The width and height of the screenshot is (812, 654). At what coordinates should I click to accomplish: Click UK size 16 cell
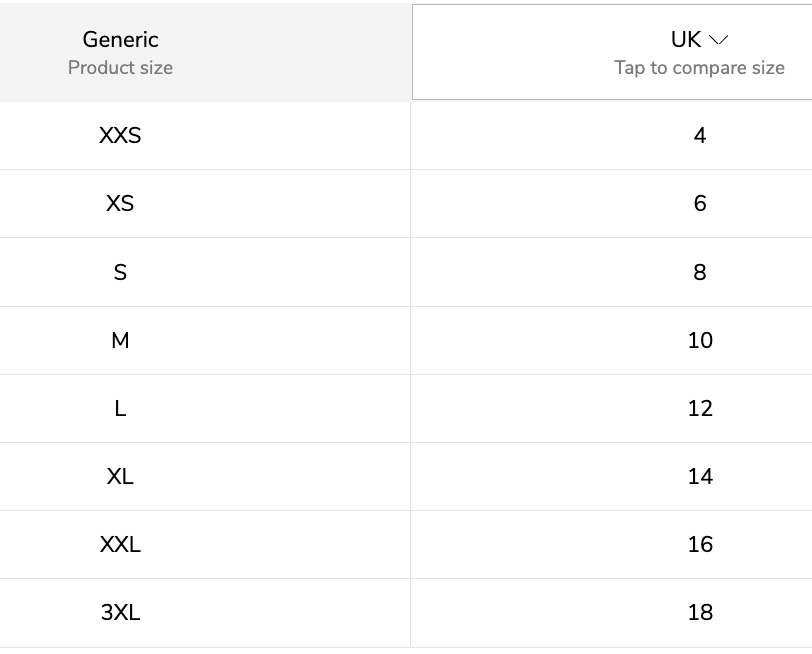coord(612,545)
